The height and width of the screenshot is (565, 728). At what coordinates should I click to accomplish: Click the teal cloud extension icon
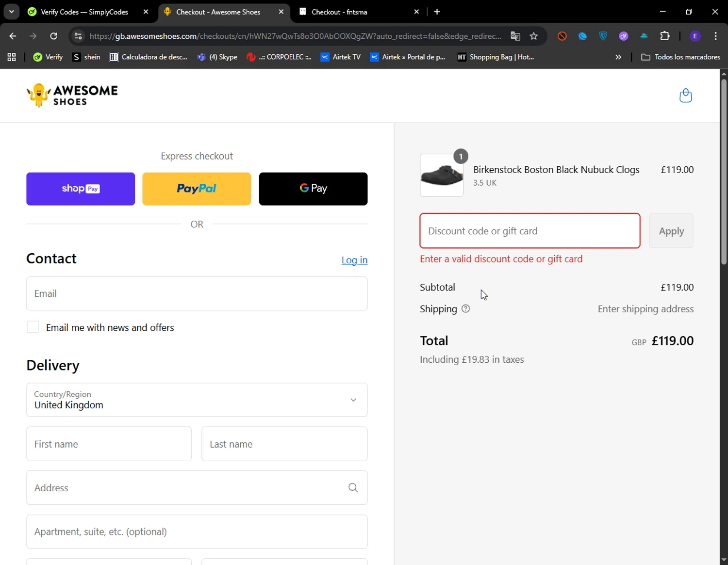[644, 36]
